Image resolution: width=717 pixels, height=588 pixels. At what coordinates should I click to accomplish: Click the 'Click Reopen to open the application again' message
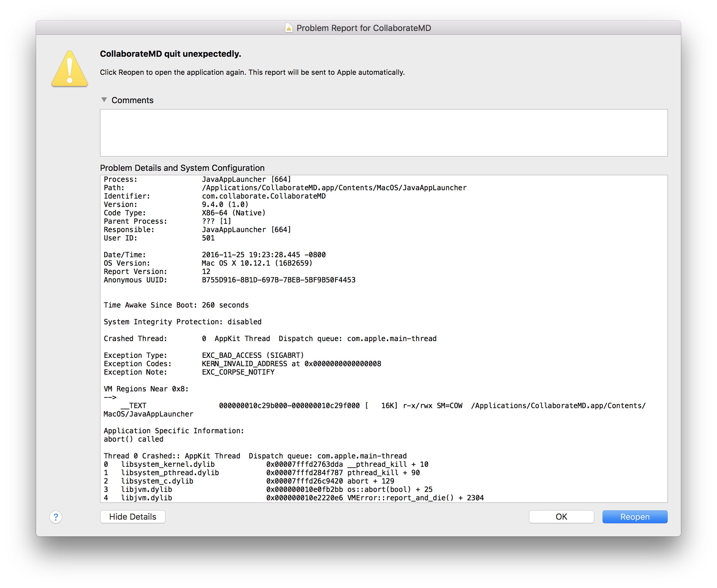pos(252,73)
